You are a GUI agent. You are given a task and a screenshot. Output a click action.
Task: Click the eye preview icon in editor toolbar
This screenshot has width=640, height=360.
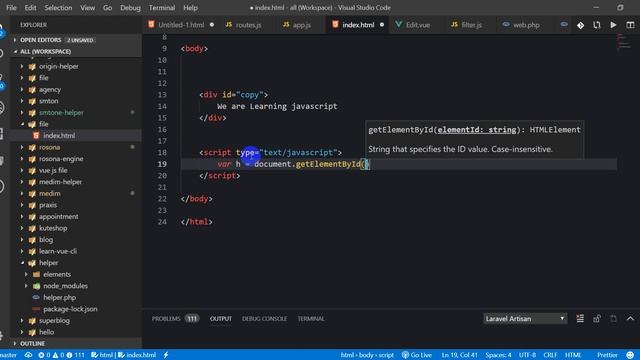(564, 25)
